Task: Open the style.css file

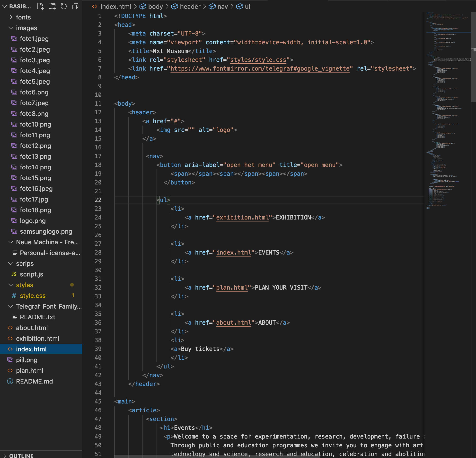Action: (33, 295)
